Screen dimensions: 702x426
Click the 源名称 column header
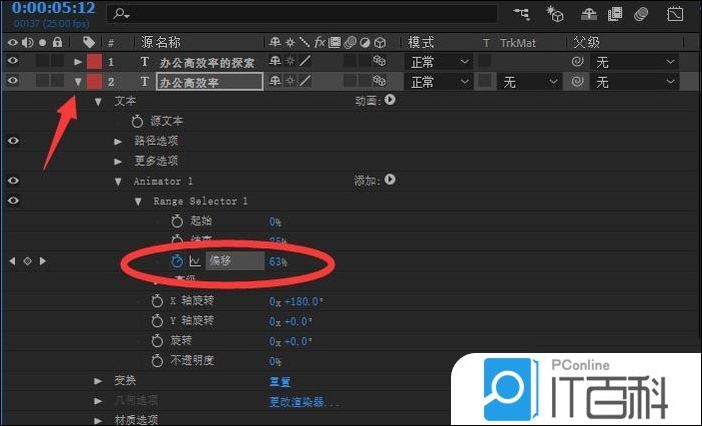(x=161, y=43)
